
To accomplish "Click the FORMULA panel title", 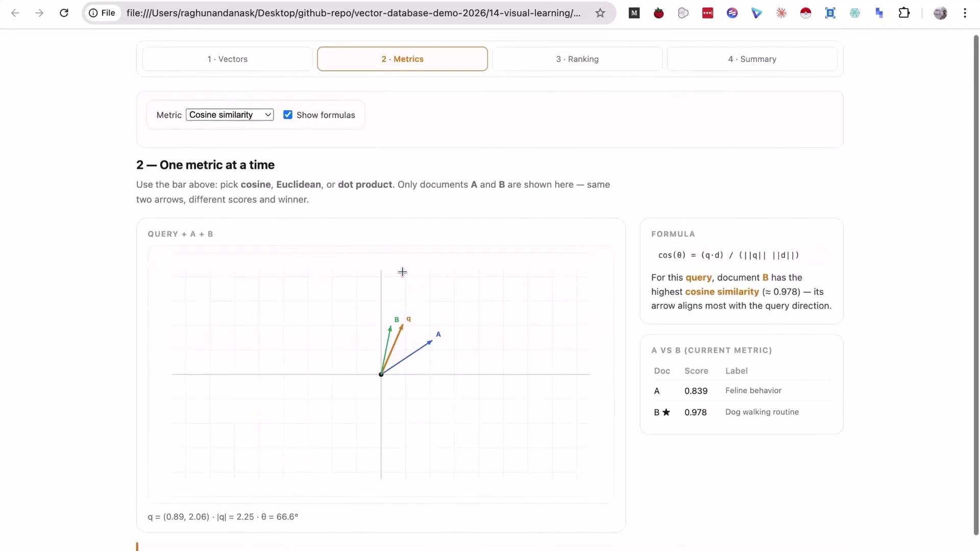I will [673, 234].
